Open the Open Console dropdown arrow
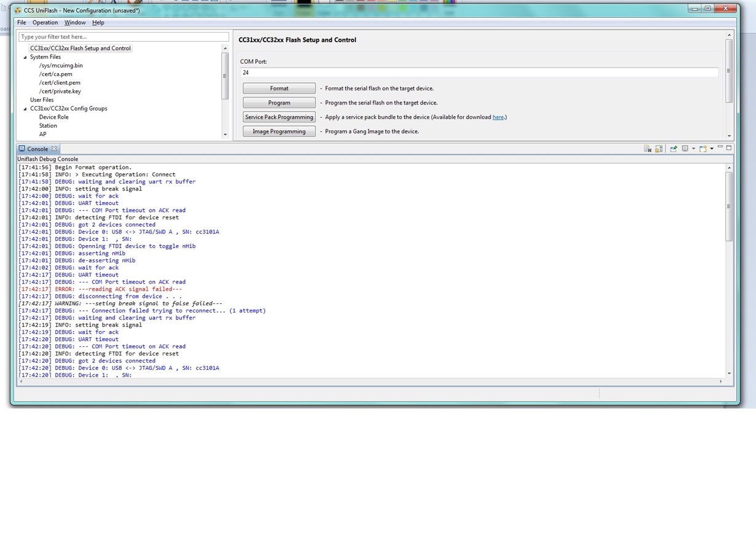 tap(712, 149)
